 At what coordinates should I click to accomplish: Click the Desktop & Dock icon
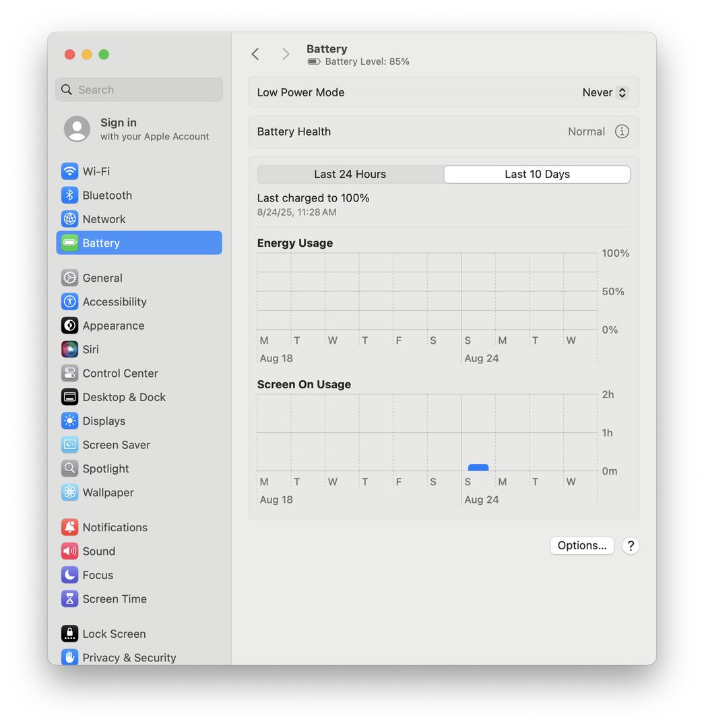coord(69,397)
